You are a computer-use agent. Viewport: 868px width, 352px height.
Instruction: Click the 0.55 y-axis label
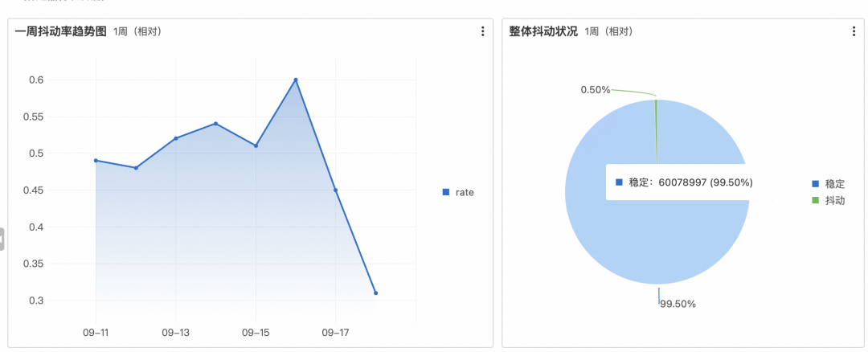(x=34, y=117)
